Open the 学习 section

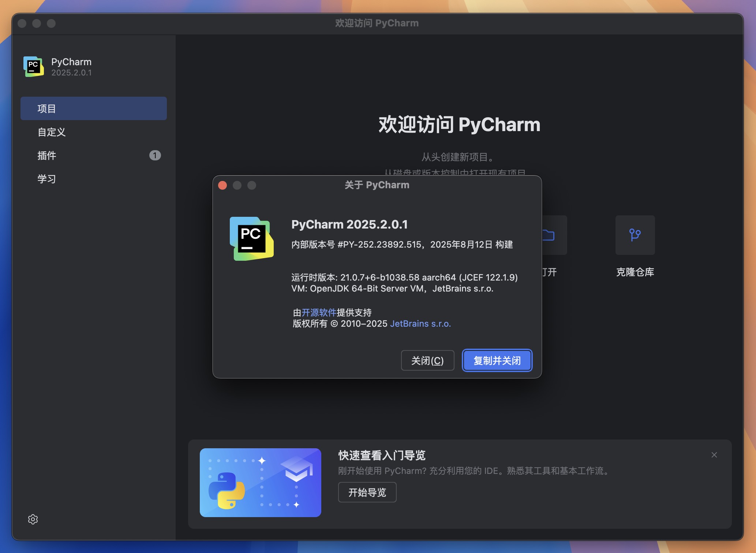tap(46, 179)
